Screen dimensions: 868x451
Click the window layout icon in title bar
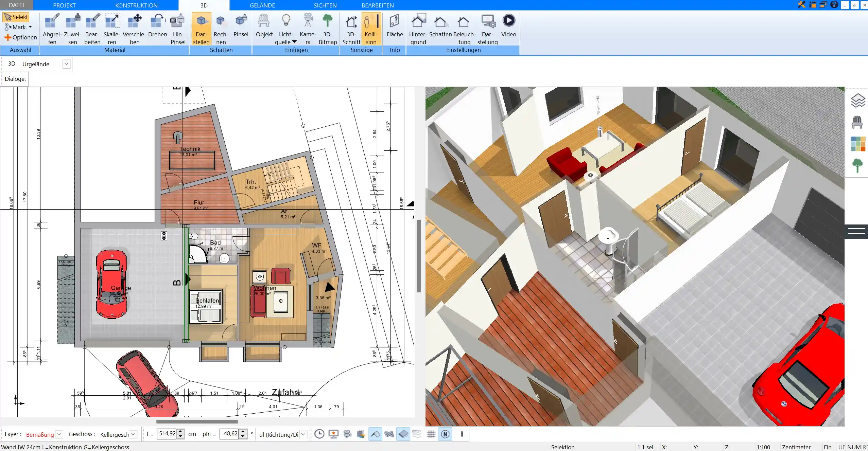[813, 5]
